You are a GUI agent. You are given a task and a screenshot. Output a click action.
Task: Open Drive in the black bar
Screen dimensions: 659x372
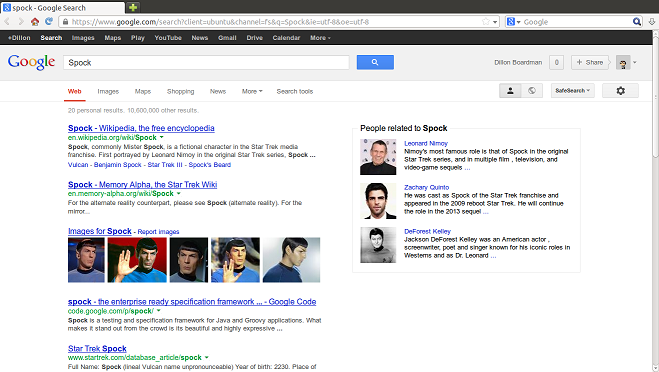coord(254,38)
